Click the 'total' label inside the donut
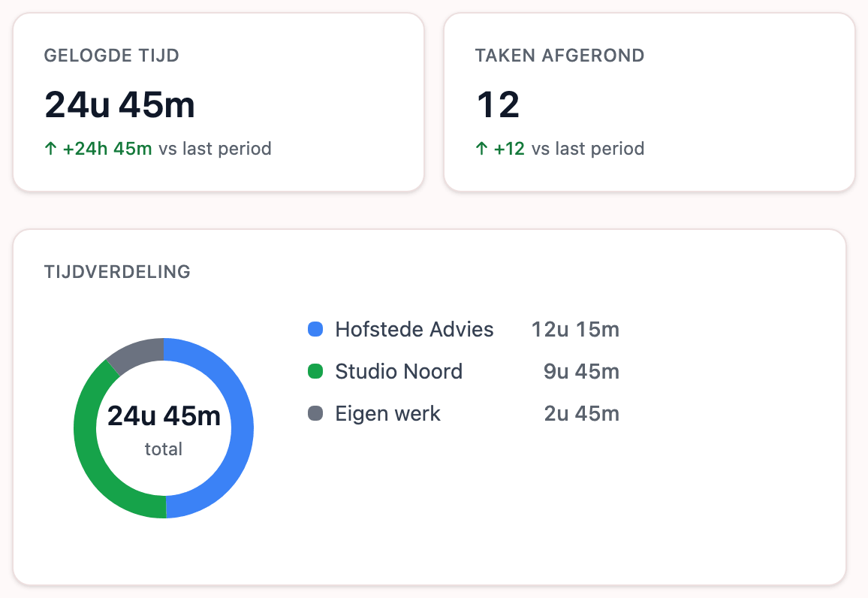 click(163, 448)
